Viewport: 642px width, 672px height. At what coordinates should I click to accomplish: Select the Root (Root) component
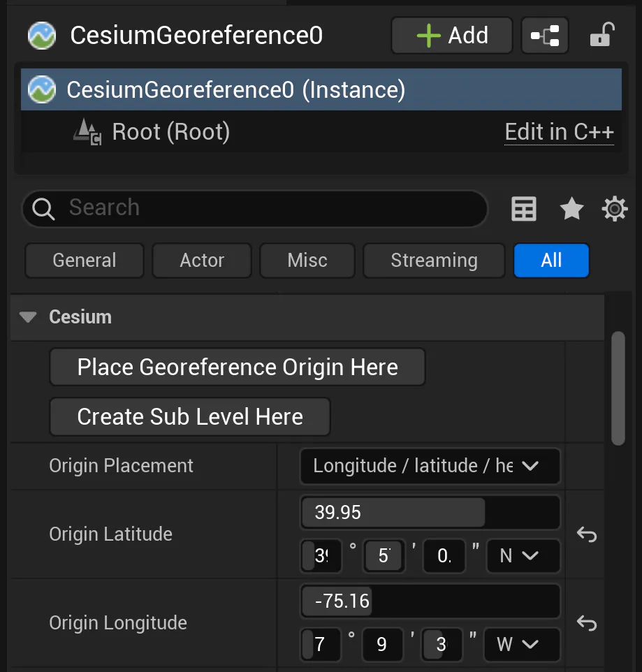point(321,131)
